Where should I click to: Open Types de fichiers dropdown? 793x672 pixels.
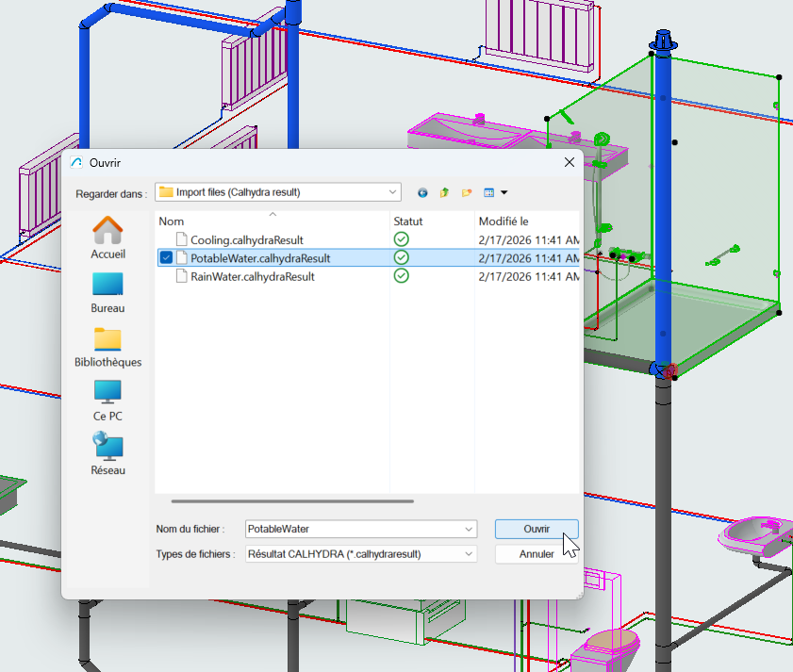360,554
